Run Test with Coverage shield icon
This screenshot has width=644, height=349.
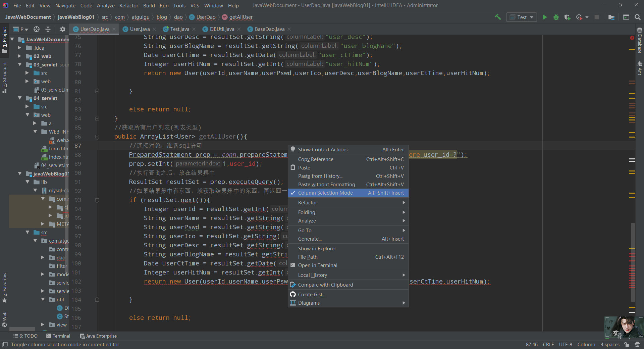click(x=567, y=17)
